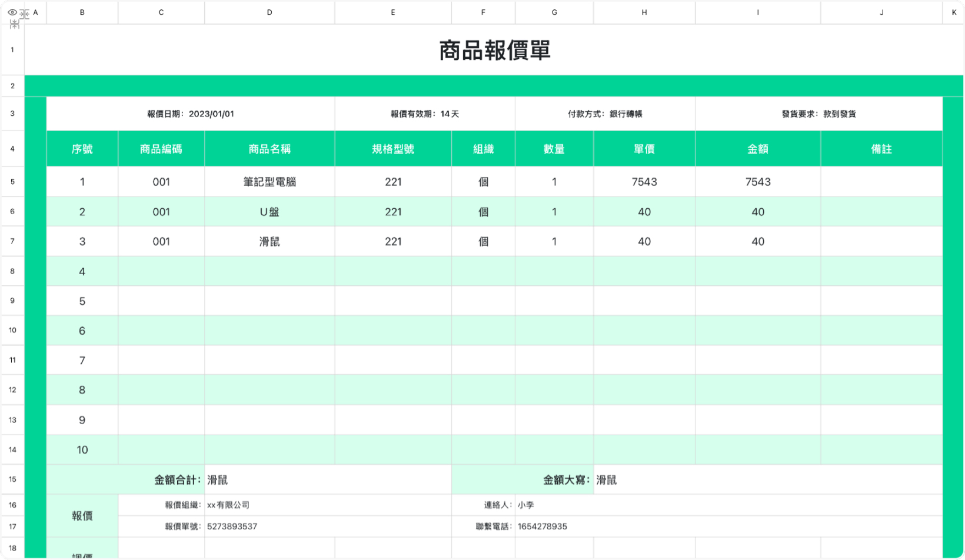Select unit price 40 in the U盤 row

click(x=644, y=212)
